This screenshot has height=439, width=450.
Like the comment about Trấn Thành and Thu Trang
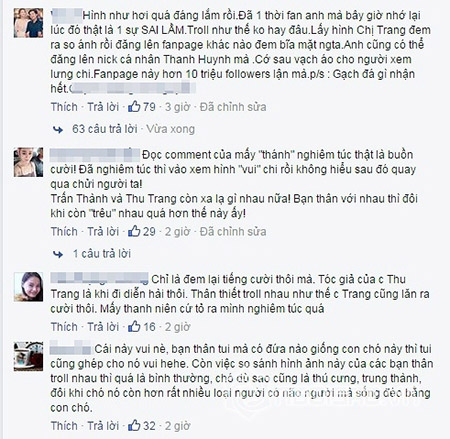64,231
